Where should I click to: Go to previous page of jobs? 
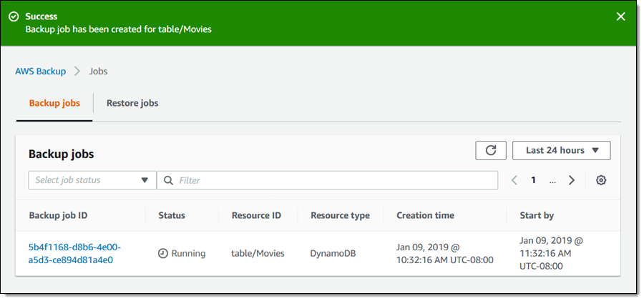tap(514, 180)
